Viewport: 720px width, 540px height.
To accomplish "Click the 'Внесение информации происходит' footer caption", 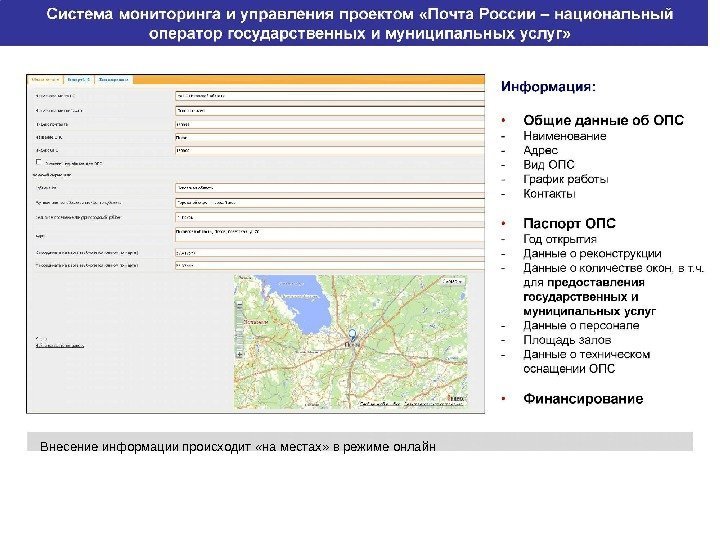I will (238, 447).
